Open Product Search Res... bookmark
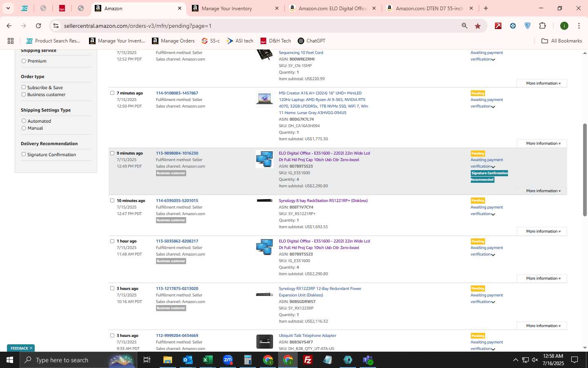 (53, 41)
